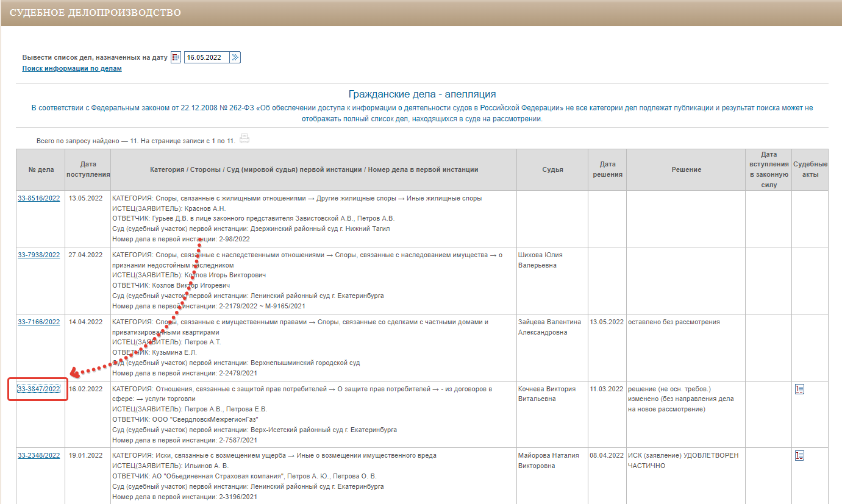The image size is (842, 504).
Task: Click judge name 'Шихова Юлия Валерьевна'
Action: 541,260
